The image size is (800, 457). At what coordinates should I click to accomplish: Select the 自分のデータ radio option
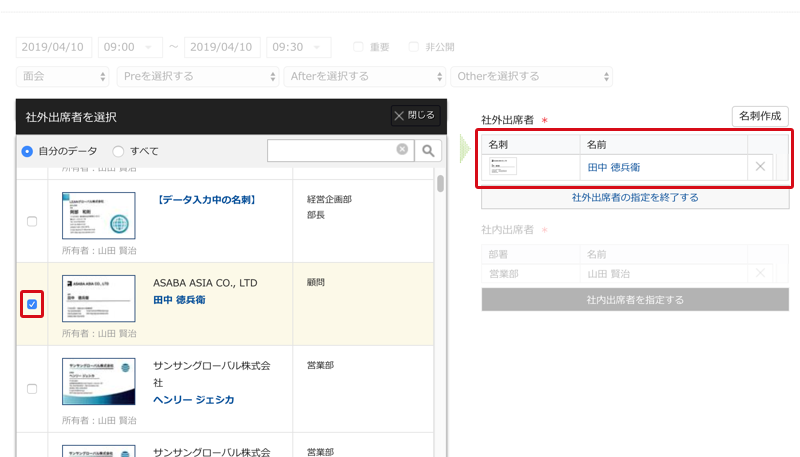pyautogui.click(x=28, y=151)
